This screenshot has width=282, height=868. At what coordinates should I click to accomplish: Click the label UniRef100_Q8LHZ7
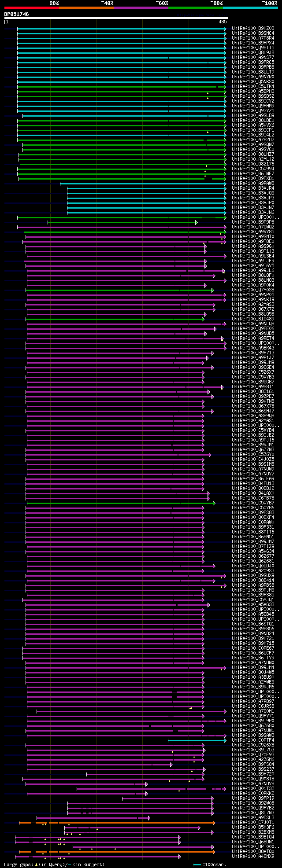click(253, 154)
